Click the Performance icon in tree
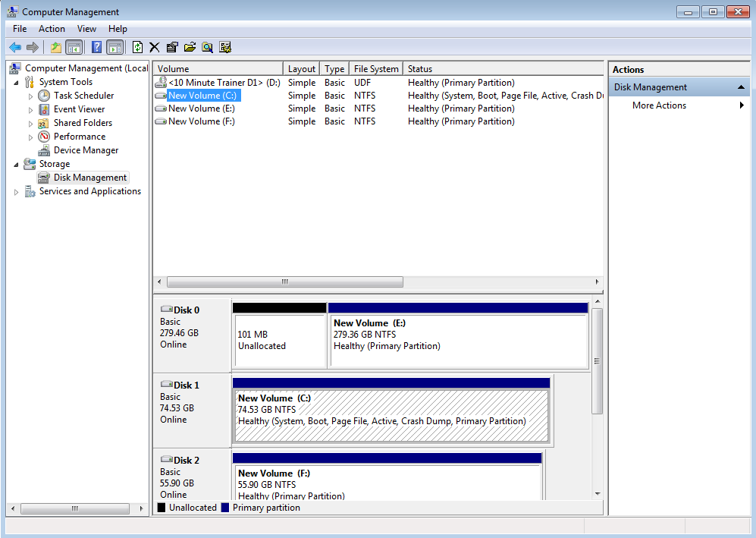 [x=44, y=137]
